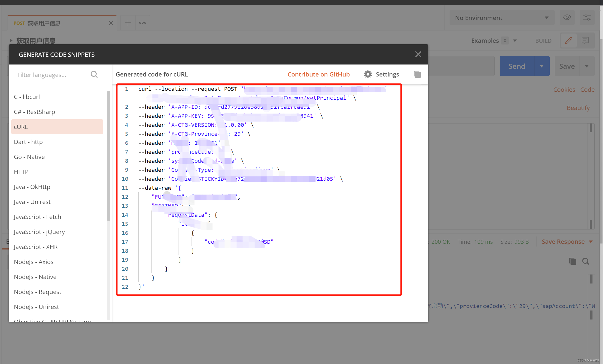The width and height of the screenshot is (603, 364).
Task: Click the Beautify link
Action: point(578,108)
